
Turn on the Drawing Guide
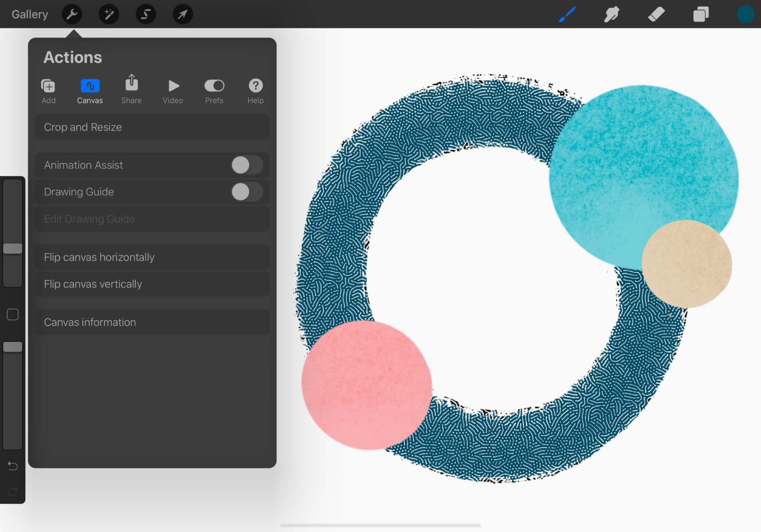tap(247, 192)
